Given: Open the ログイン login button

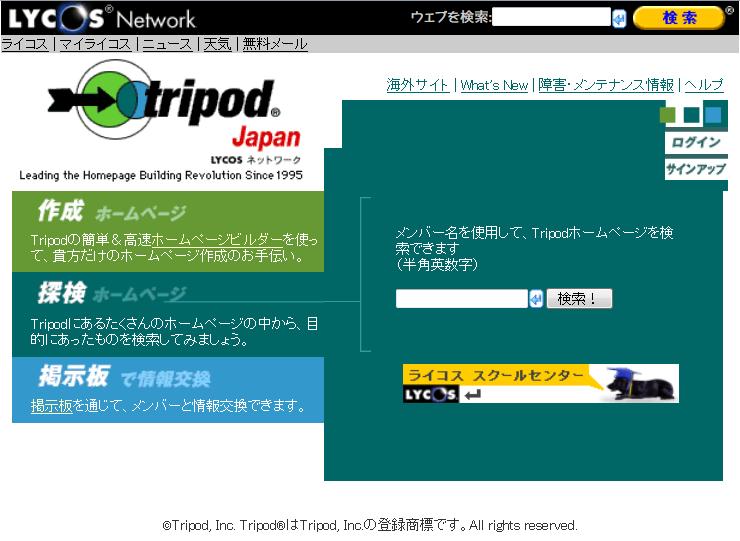Looking at the screenshot, I should [696, 143].
